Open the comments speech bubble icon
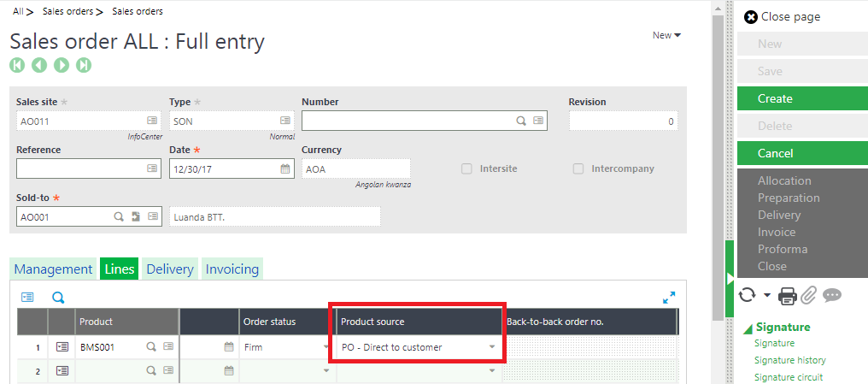The image size is (868, 384). click(x=832, y=295)
